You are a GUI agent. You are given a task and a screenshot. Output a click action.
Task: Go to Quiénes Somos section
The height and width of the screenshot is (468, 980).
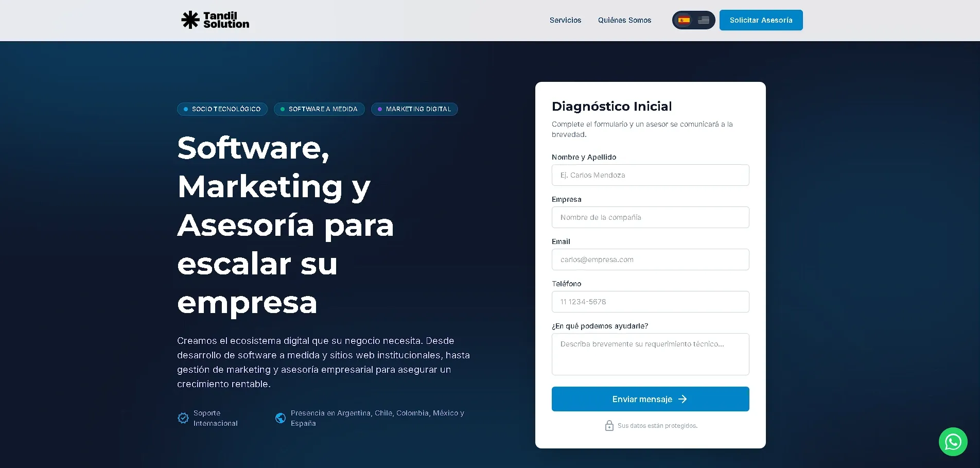[624, 20]
